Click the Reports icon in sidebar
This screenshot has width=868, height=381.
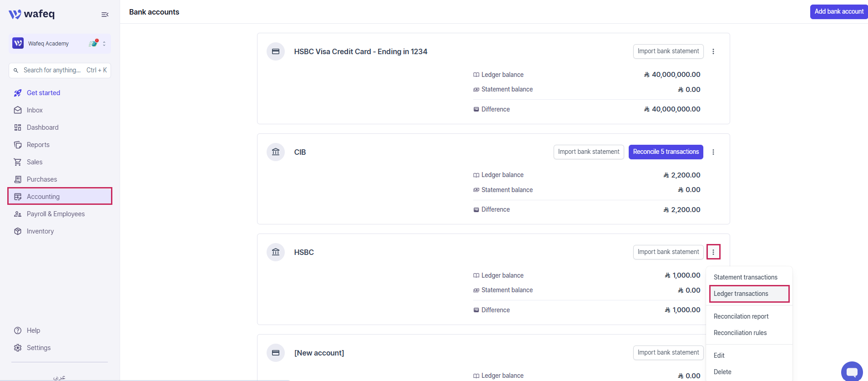(18, 145)
